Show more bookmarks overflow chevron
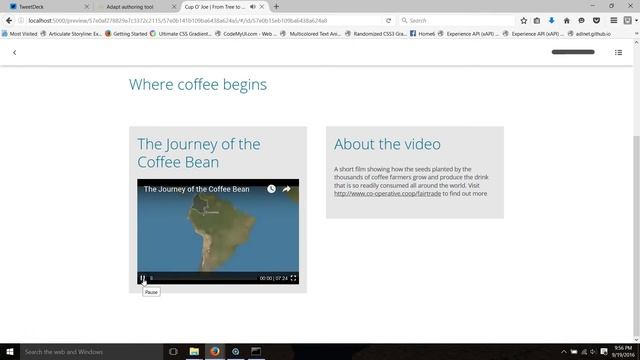The height and width of the screenshot is (360, 640). [x=636, y=34]
